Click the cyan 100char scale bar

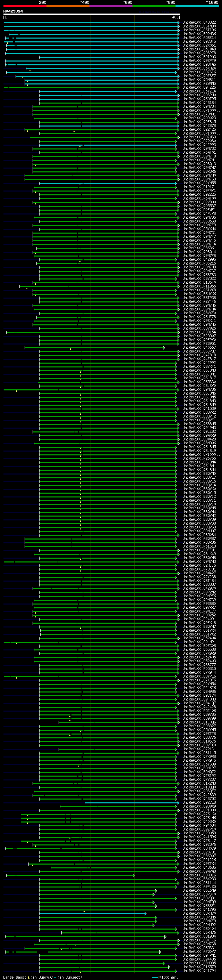point(155,977)
